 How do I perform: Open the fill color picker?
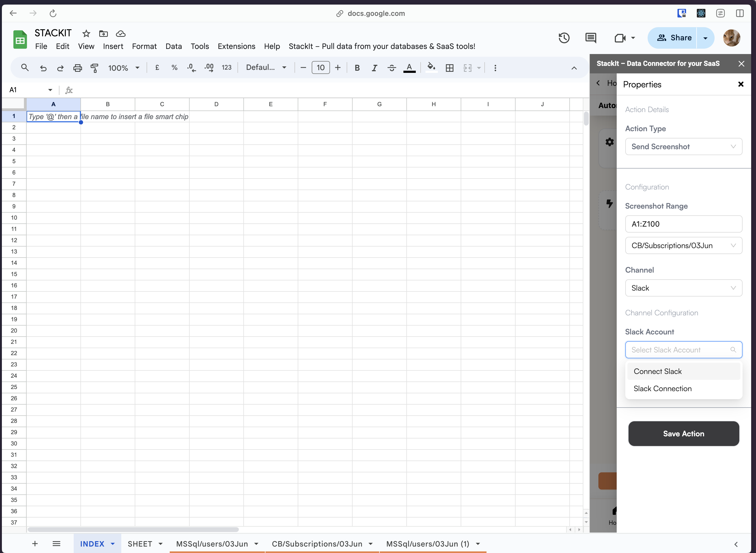[x=431, y=68]
